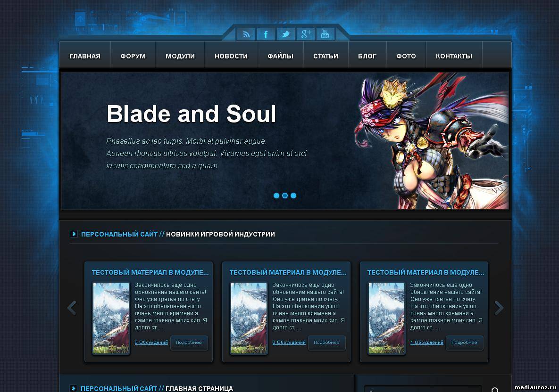This screenshot has height=392, width=559.
Task: Open the 1 Обсуждений link
Action: 427,343
